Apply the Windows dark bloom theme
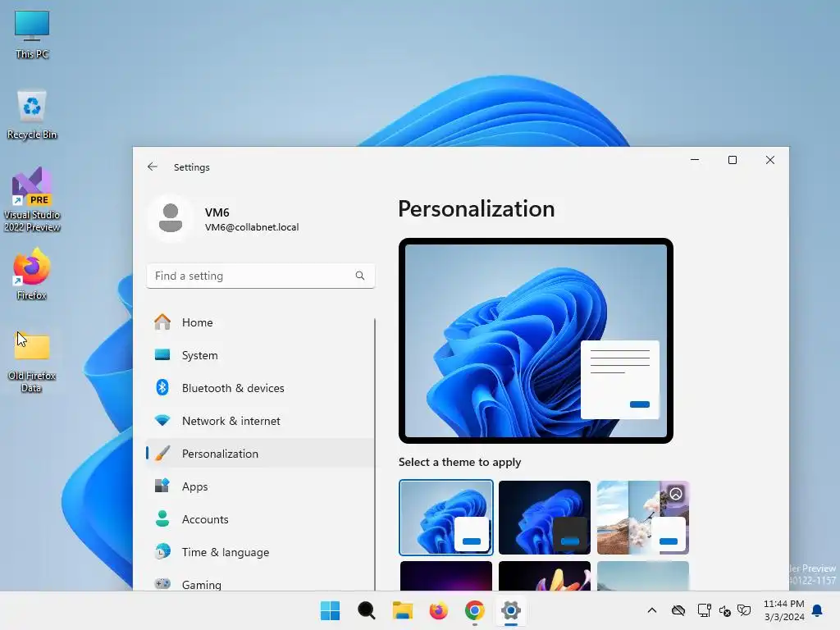This screenshot has width=840, height=630. tap(545, 518)
